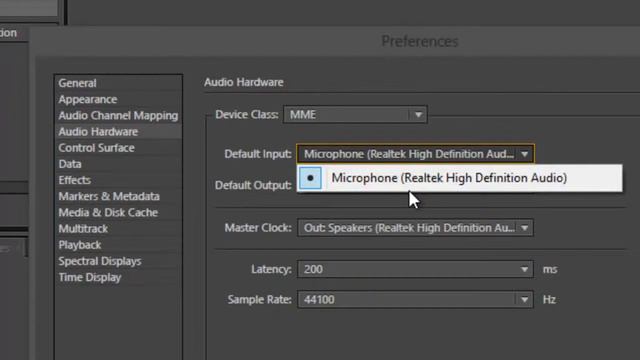
Task: Click the Master Clock label
Action: [258, 228]
